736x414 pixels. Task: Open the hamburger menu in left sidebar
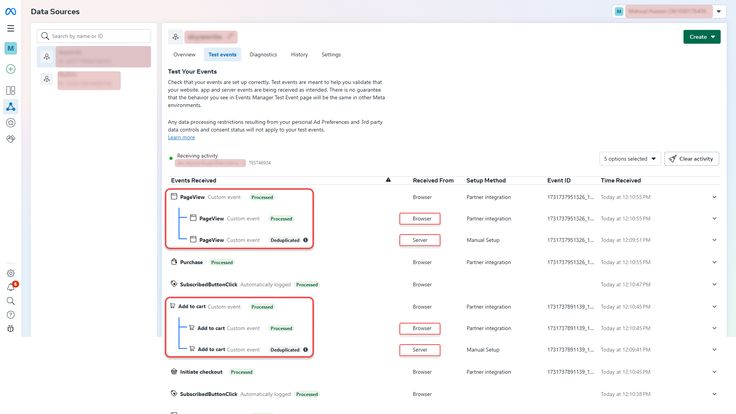(x=10, y=29)
